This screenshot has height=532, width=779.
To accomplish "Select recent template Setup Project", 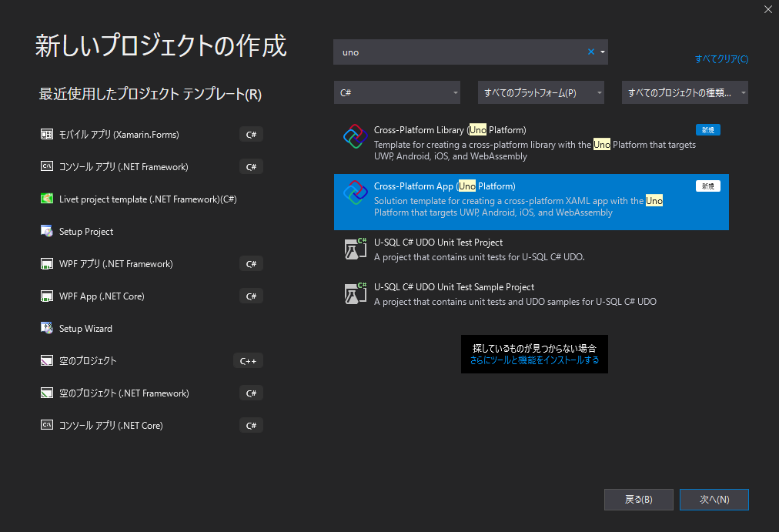I will pyautogui.click(x=152, y=231).
